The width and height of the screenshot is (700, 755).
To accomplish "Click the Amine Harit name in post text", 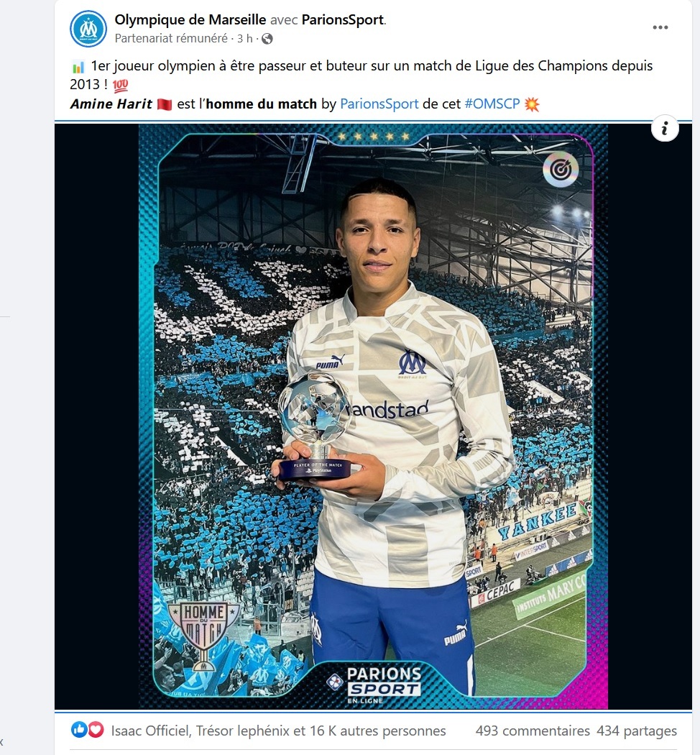I will (x=111, y=104).
